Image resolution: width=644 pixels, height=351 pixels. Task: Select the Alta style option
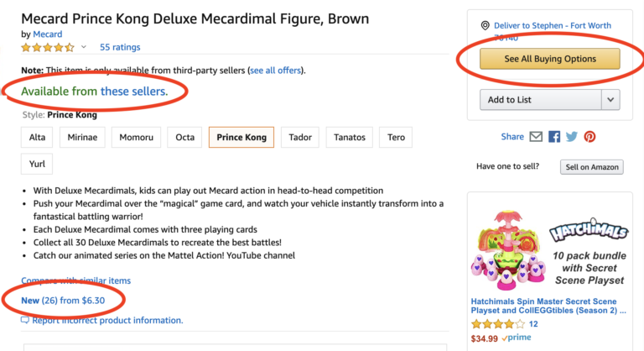pyautogui.click(x=38, y=137)
